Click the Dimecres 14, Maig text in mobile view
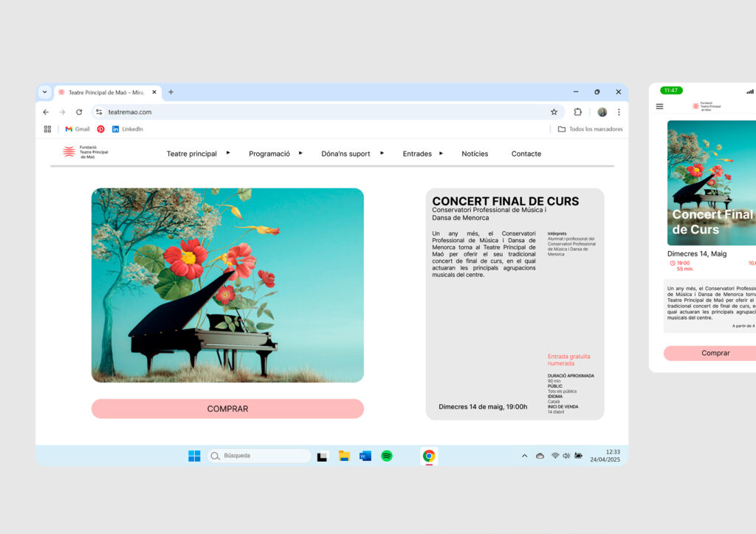Image resolution: width=756 pixels, height=534 pixels. 697,254
